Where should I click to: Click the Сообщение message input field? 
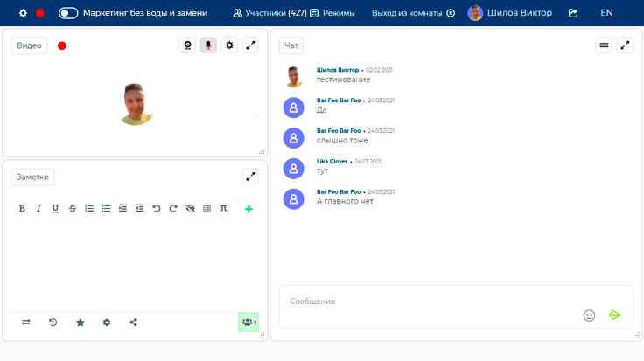tap(429, 302)
